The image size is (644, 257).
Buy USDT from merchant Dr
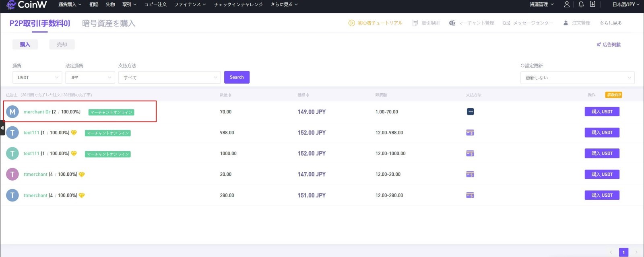[x=602, y=112]
